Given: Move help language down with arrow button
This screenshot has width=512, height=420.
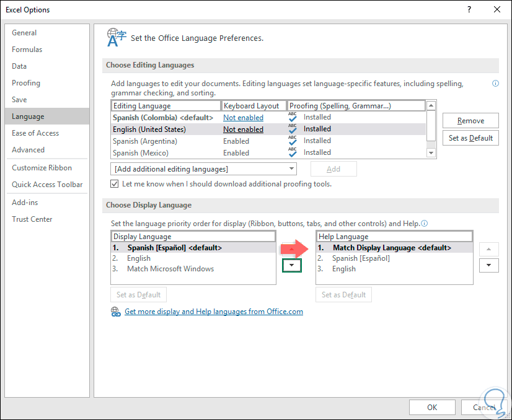Looking at the screenshot, I should 488,265.
